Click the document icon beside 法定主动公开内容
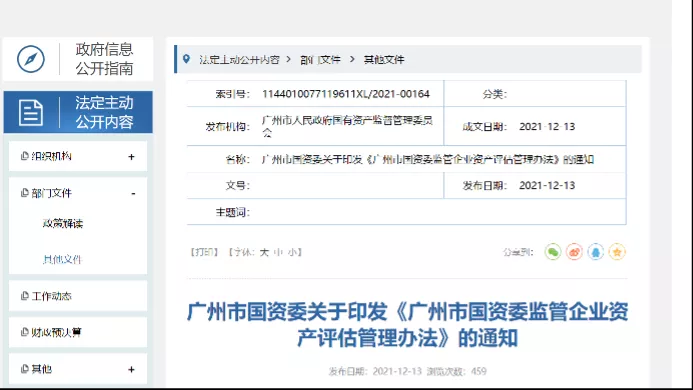This screenshot has height=390, width=693. click(31, 112)
